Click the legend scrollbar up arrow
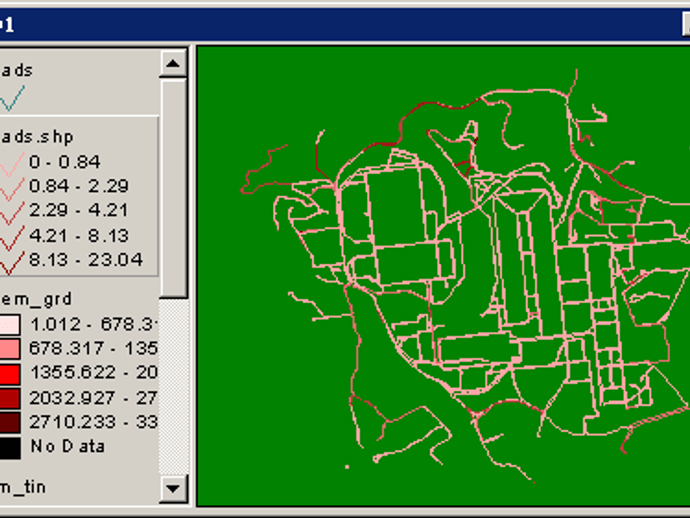 tap(173, 64)
